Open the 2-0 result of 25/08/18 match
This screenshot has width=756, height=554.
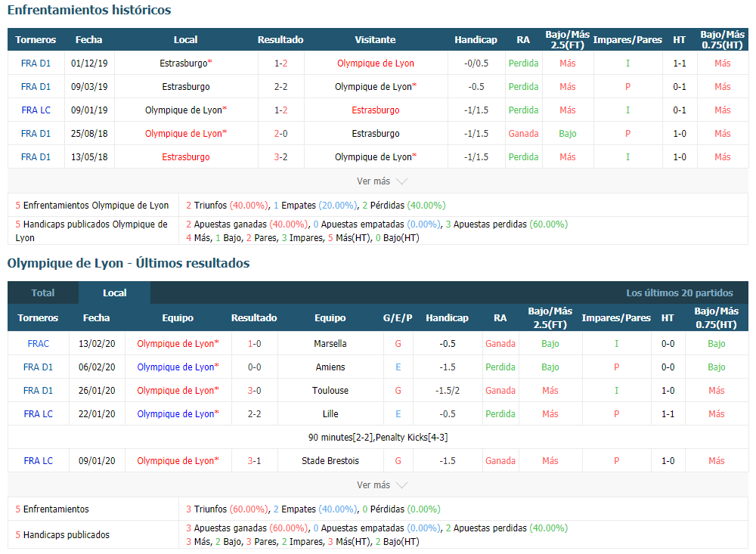280,134
